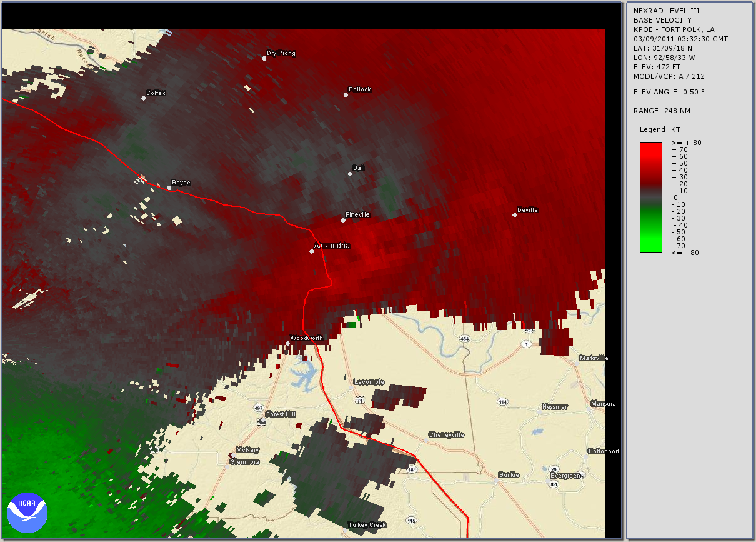The image size is (756, 542).
Task: Click the 0 legend value
Action: (676, 198)
